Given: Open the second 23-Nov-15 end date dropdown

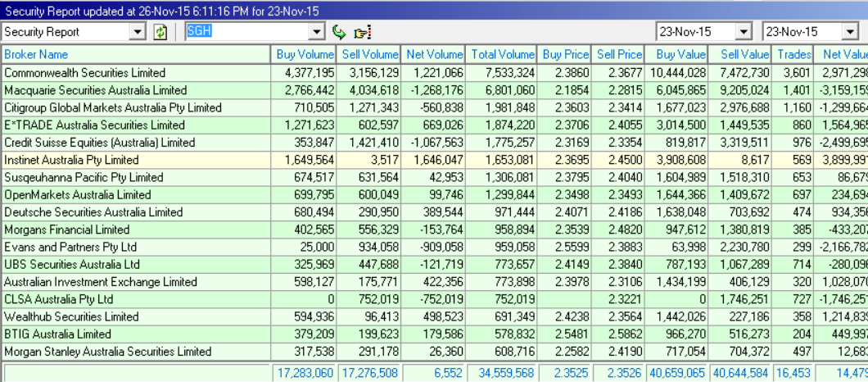Looking at the screenshot, I should (850, 32).
